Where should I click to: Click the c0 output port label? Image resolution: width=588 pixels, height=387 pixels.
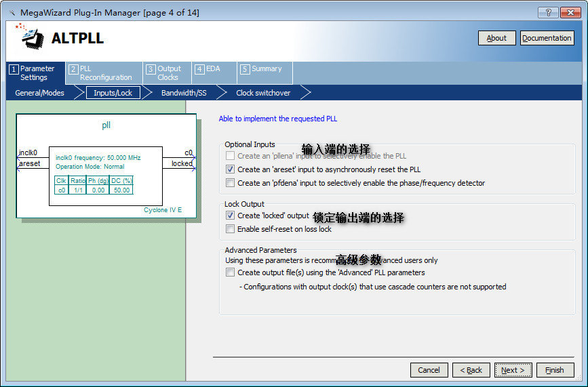point(189,152)
